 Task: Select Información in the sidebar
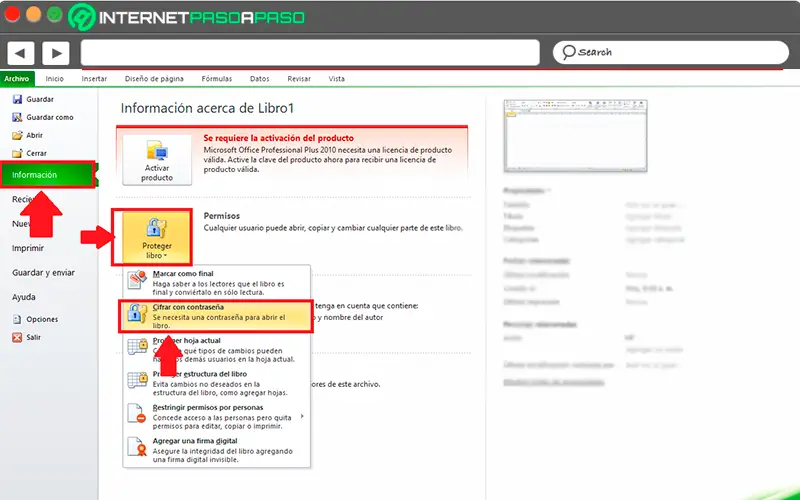point(48,175)
